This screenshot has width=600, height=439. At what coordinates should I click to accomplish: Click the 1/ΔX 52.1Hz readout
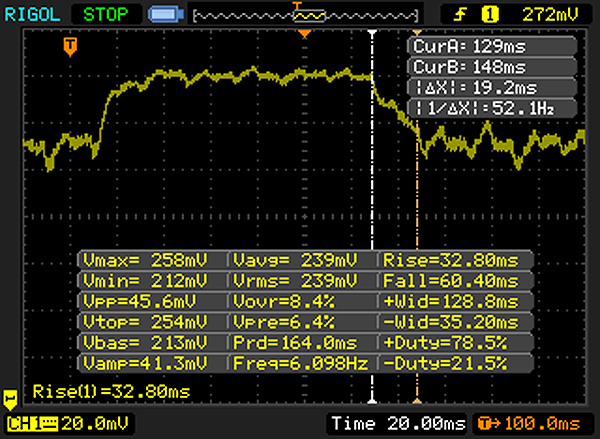492,108
